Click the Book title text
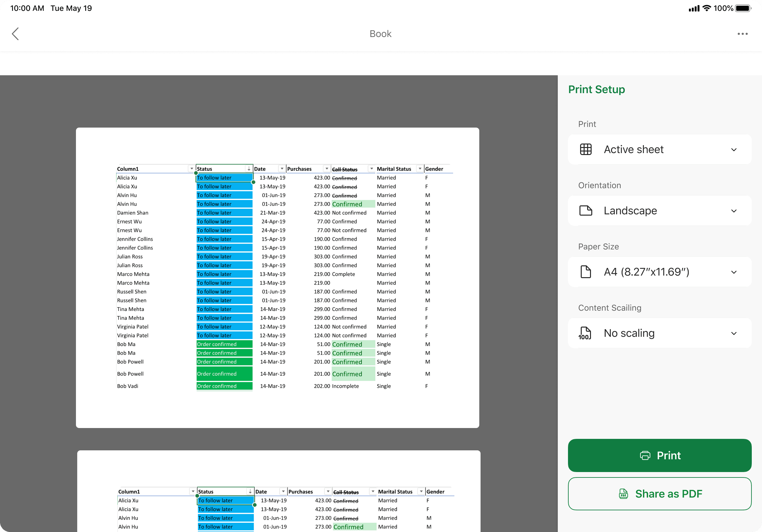Image resolution: width=762 pixels, height=532 pixels. tap(381, 34)
